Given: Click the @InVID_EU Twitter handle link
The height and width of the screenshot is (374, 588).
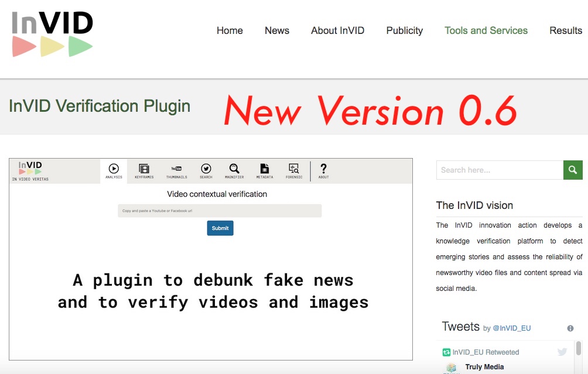Looking at the screenshot, I should (x=511, y=328).
